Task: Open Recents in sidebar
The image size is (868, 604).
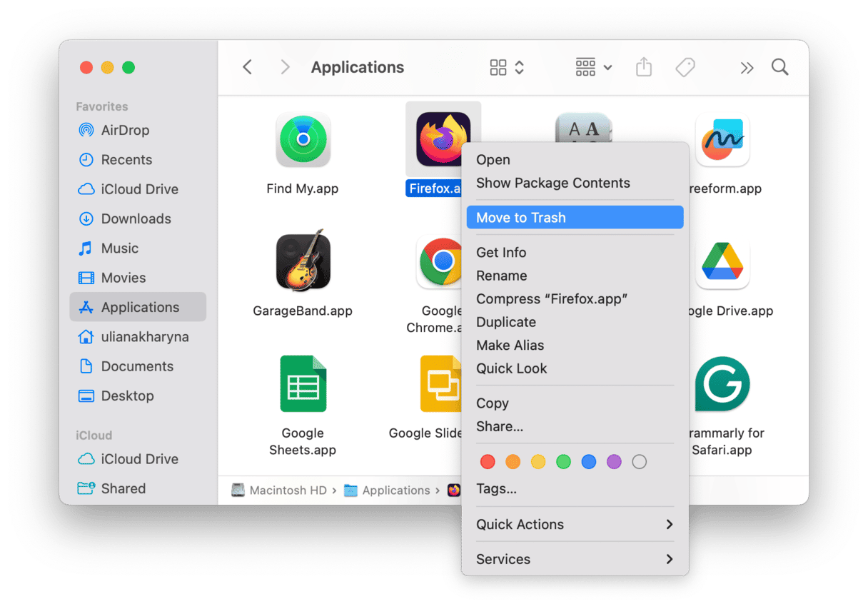Action: click(x=138, y=160)
